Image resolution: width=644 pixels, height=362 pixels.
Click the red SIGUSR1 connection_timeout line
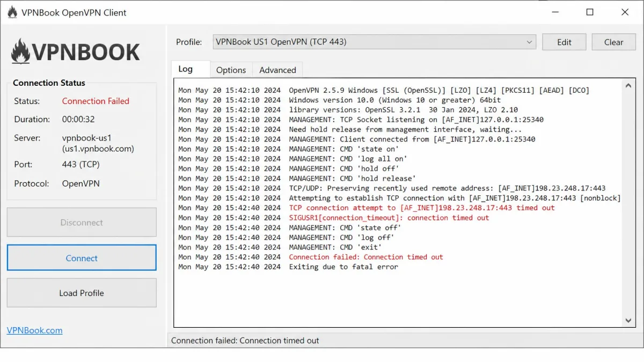click(333, 218)
